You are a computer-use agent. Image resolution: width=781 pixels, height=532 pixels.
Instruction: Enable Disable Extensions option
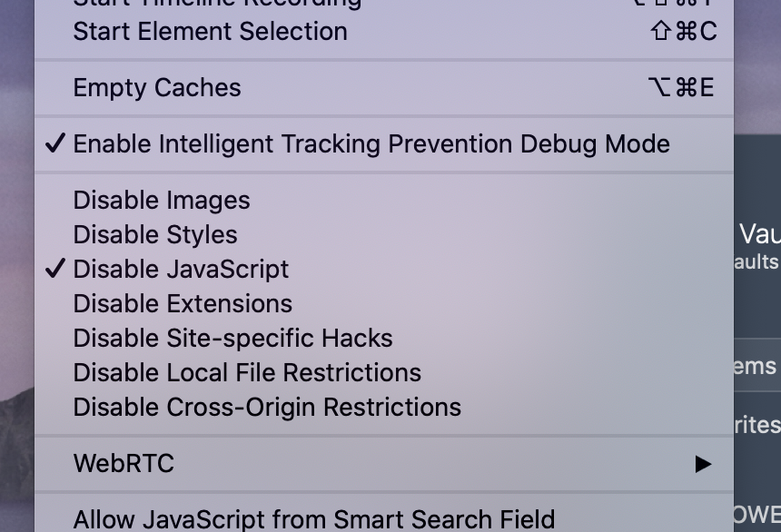[384, 304]
